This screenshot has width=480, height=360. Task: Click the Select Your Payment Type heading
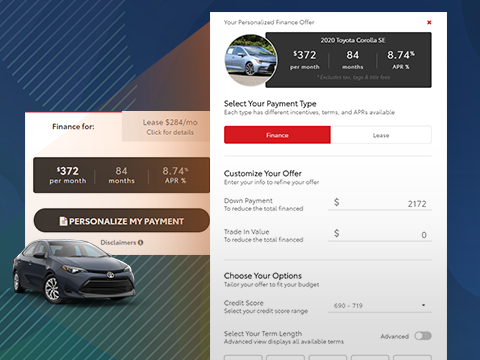click(270, 103)
